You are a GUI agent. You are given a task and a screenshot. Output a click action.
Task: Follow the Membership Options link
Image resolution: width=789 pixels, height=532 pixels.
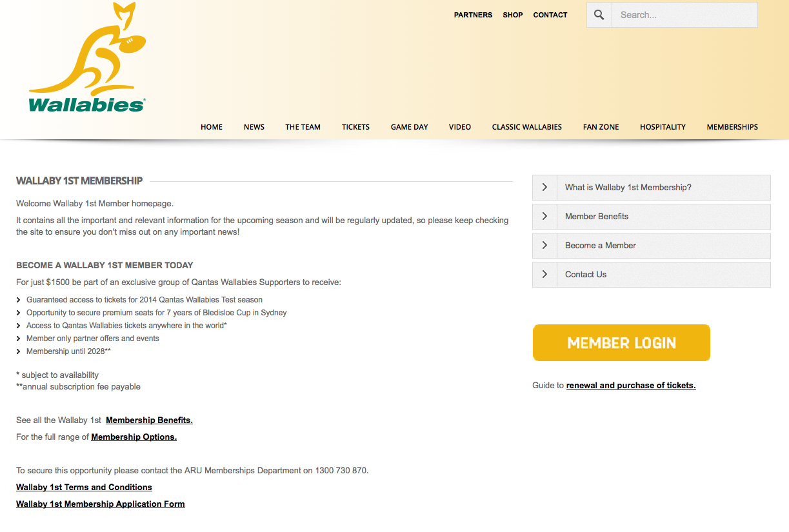tap(134, 437)
